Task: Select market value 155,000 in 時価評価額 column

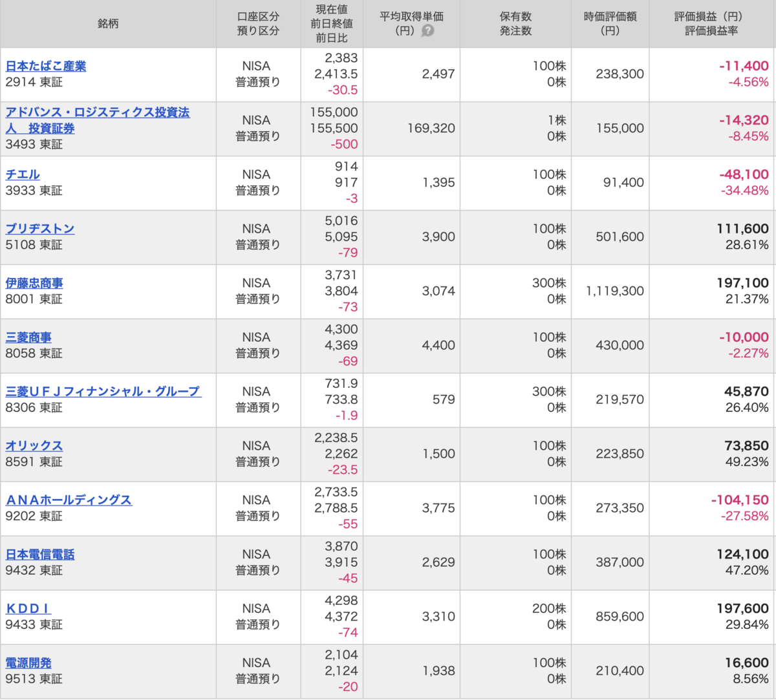Action: coord(620,128)
